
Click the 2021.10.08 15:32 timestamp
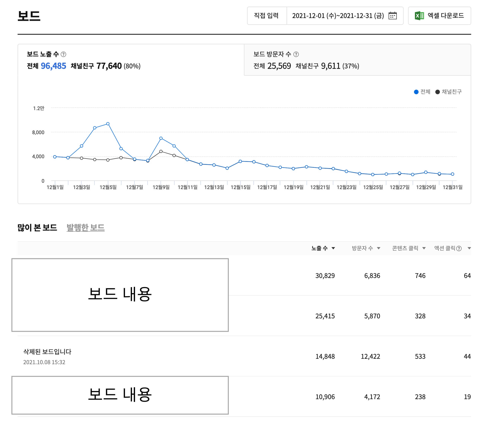coord(44,362)
